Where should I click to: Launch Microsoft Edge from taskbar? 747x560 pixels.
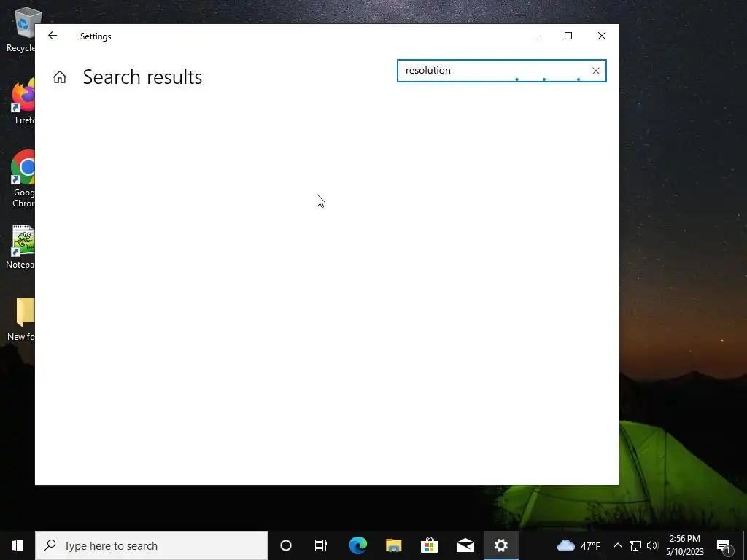coord(357,545)
